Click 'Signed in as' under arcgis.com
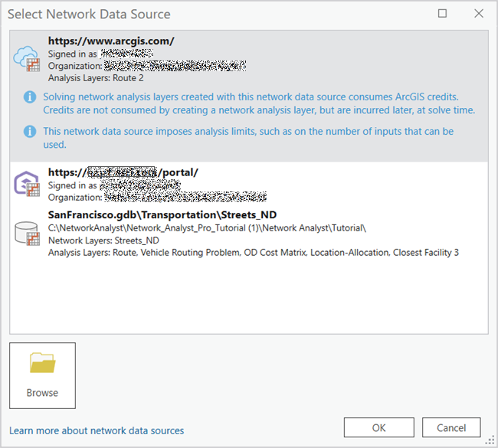The image size is (498, 448). point(73,54)
